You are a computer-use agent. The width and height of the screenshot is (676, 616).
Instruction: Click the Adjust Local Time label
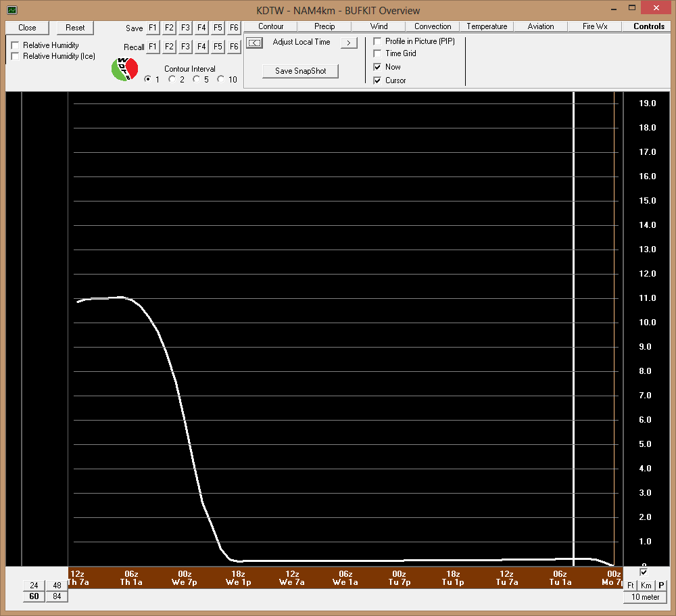point(301,42)
